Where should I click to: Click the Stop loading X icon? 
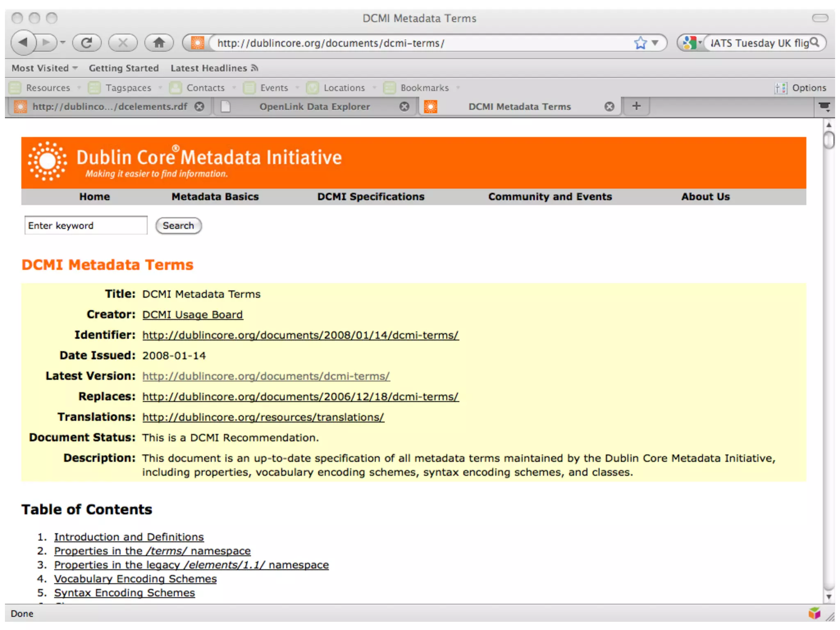[123, 43]
